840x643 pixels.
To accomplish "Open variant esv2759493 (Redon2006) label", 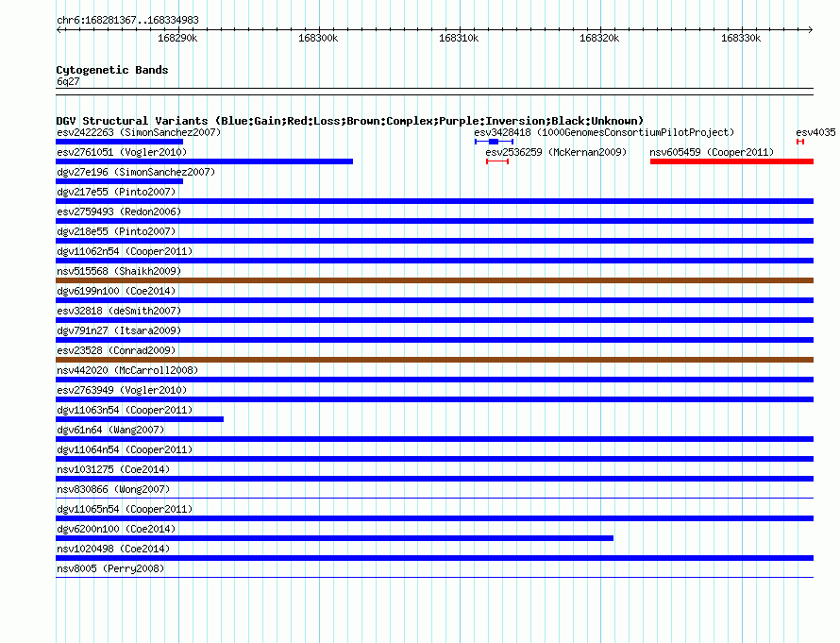I will click(x=119, y=212).
